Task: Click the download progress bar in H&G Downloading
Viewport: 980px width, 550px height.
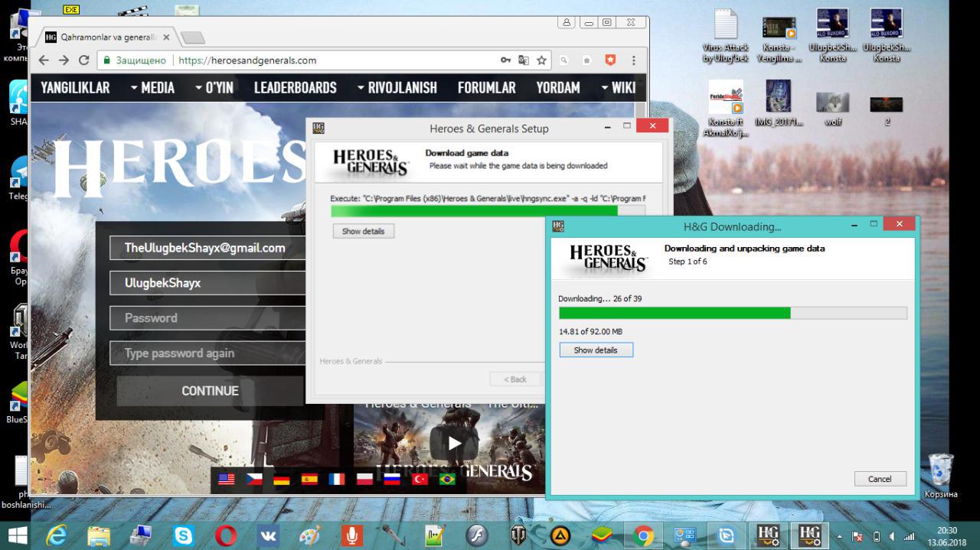Action: [732, 313]
